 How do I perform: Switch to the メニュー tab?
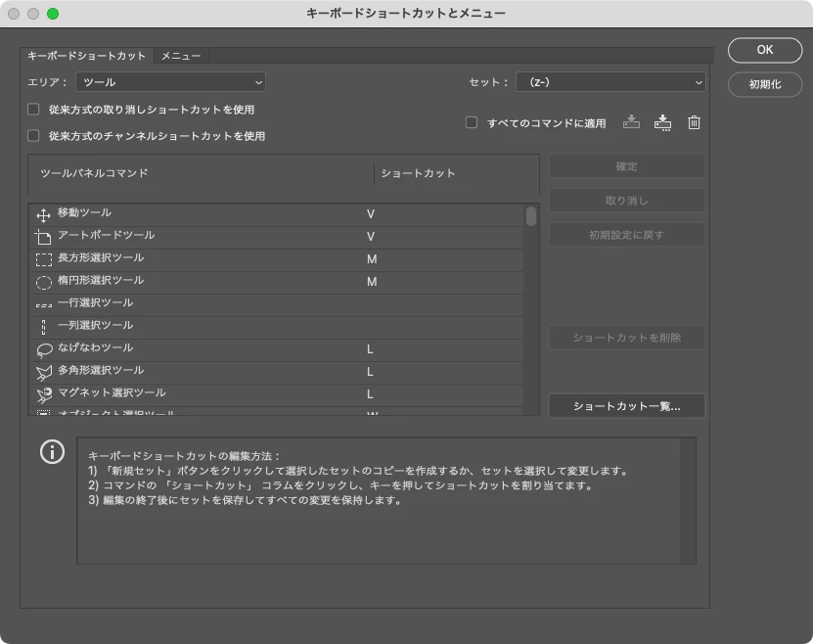click(x=181, y=56)
